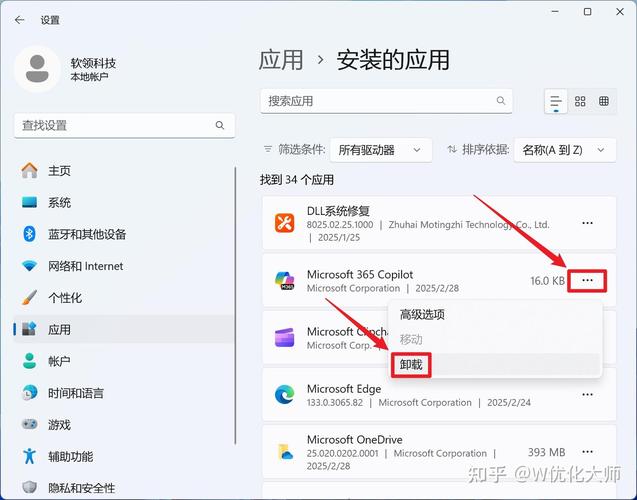Open 隐私和安全性 settings
This screenshot has height=500, width=637.
click(124, 488)
